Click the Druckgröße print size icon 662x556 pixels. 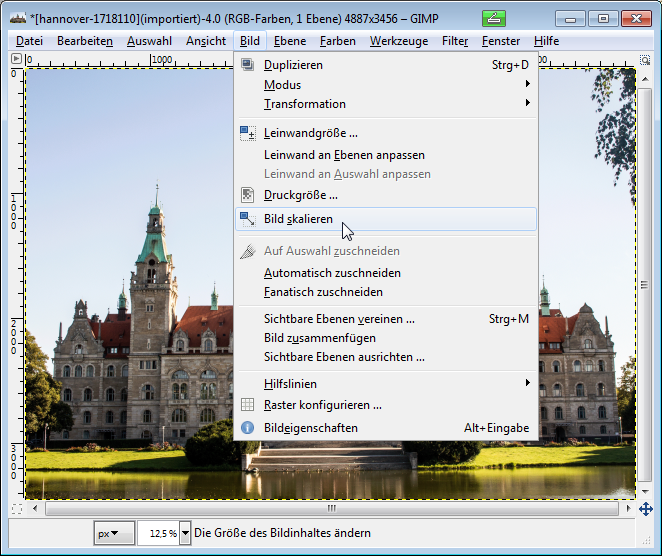coord(248,195)
